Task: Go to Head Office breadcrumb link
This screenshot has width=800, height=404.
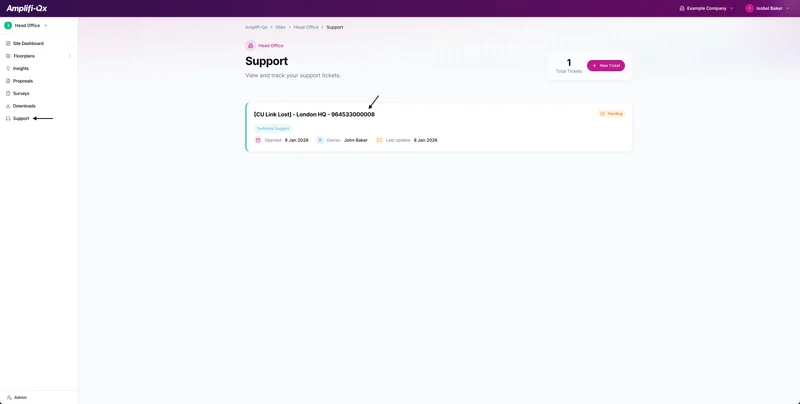Action: (306, 27)
